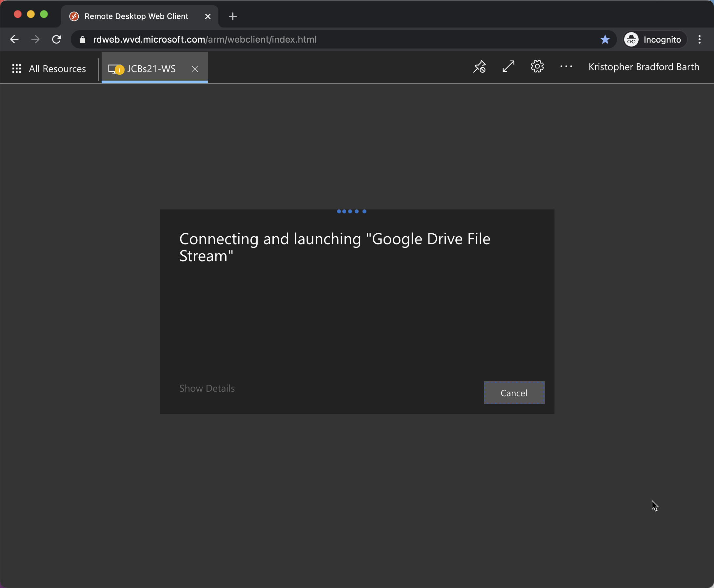Click the Show Details link
Viewport: 714px width, 588px height.
(207, 388)
